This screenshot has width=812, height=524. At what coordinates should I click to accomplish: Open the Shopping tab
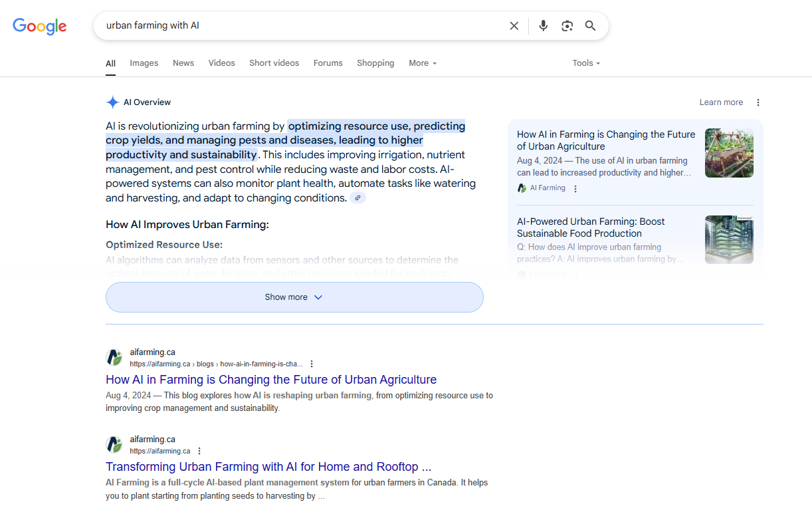(375, 63)
